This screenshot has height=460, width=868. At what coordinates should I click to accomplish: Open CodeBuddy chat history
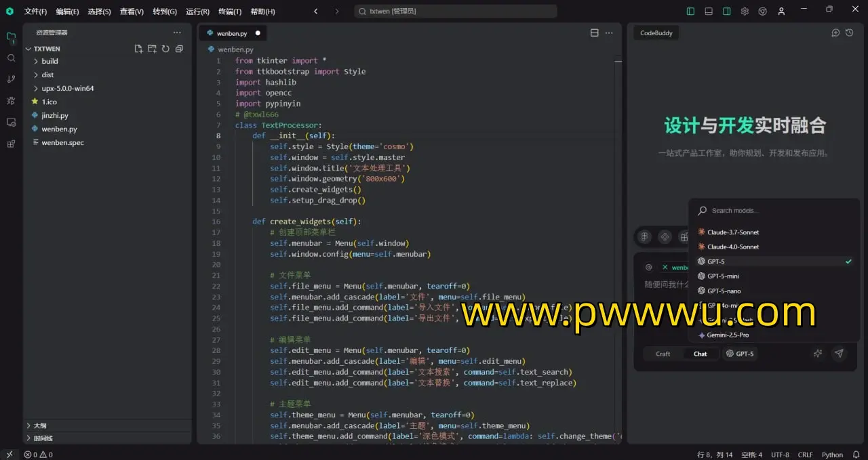(849, 33)
